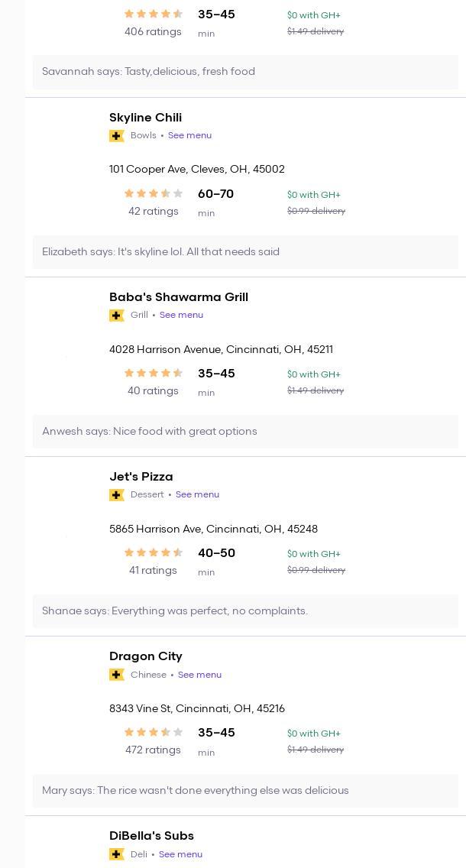This screenshot has height=868, width=466.
Task: Open the Skyline Chili restaurant title
Action: pos(145,118)
